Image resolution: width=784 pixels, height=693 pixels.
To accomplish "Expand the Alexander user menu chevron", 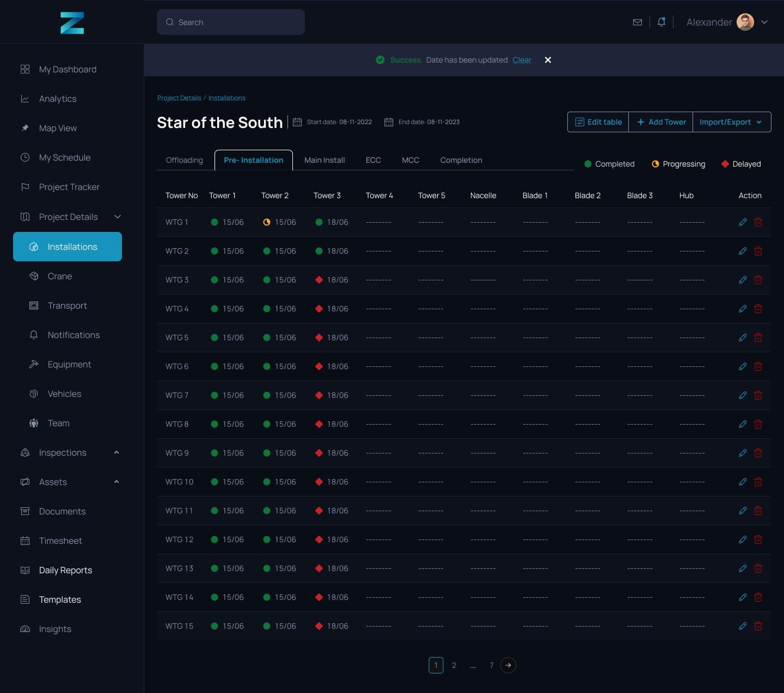I will click(x=764, y=22).
